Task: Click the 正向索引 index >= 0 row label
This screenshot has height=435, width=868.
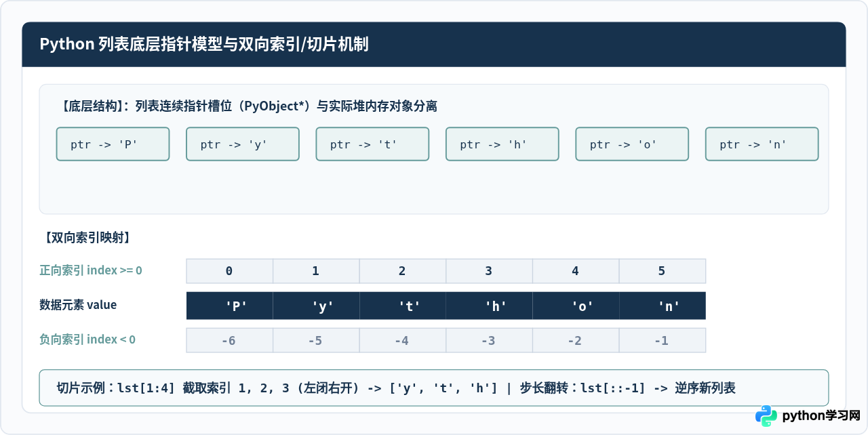Action: click(91, 270)
